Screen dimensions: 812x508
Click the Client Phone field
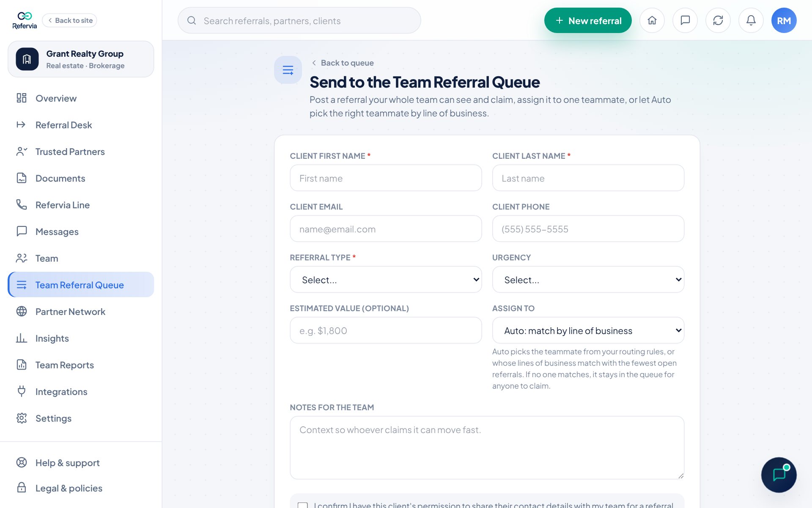coord(588,229)
